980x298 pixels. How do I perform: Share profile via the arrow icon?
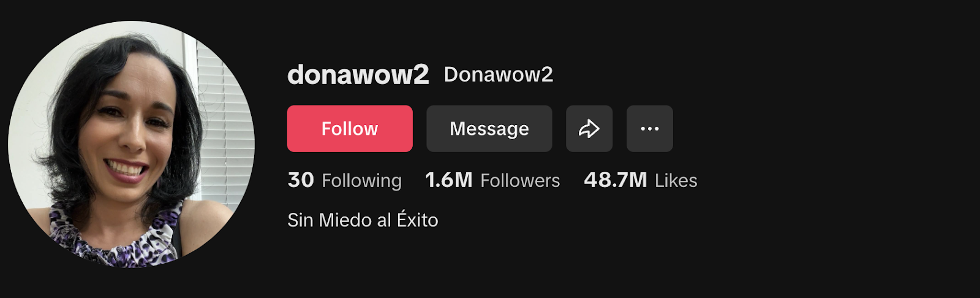[x=589, y=129]
